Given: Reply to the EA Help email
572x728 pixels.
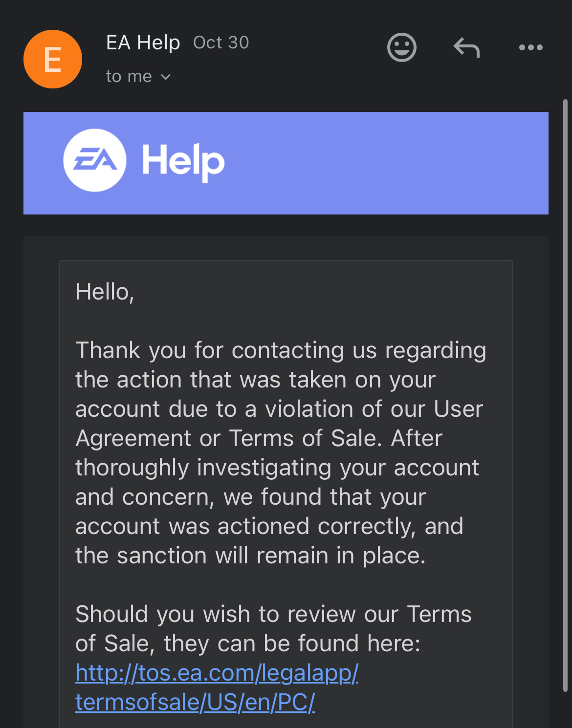Looking at the screenshot, I should [x=466, y=48].
